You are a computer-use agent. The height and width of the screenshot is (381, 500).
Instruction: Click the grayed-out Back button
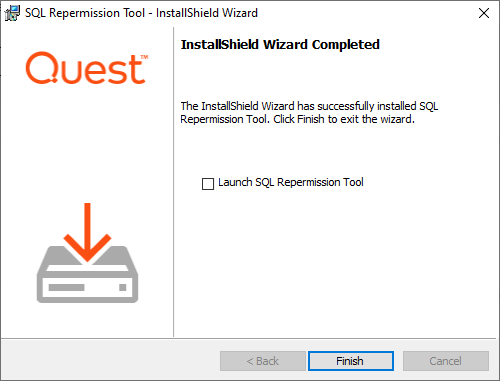(x=263, y=361)
